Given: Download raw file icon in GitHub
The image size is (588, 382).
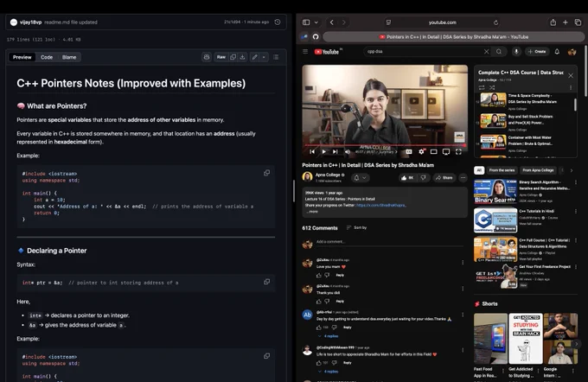Looking at the screenshot, I should [243, 57].
